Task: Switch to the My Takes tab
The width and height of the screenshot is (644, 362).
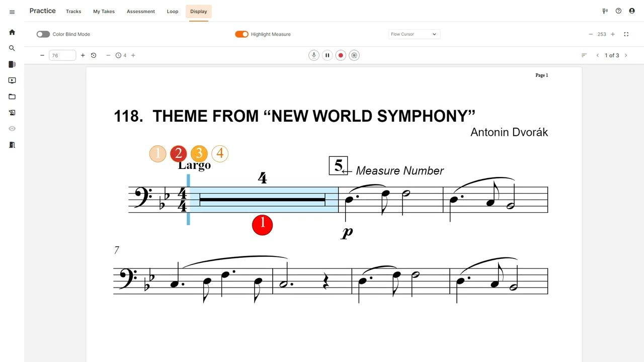Action: pyautogui.click(x=104, y=11)
